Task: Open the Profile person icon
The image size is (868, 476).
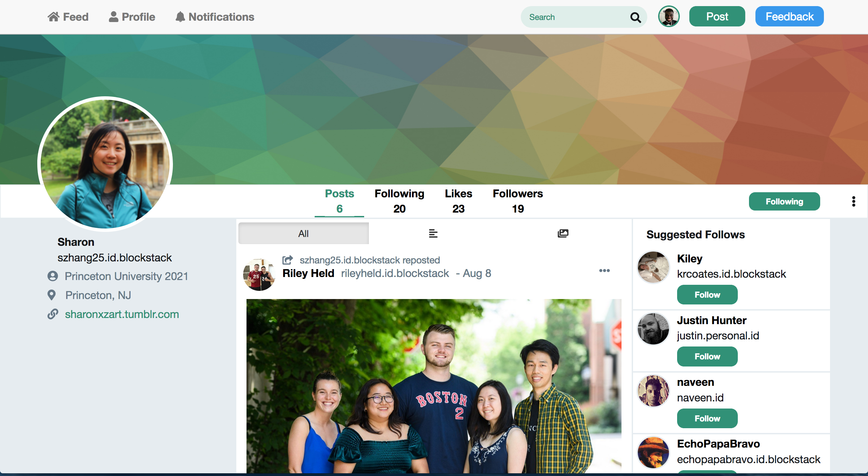Action: (x=114, y=17)
